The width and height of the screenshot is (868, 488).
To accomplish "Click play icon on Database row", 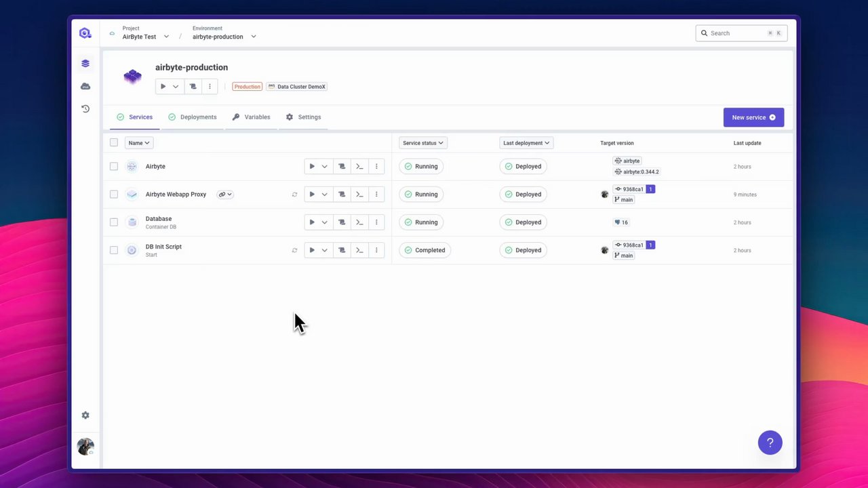I will point(312,222).
